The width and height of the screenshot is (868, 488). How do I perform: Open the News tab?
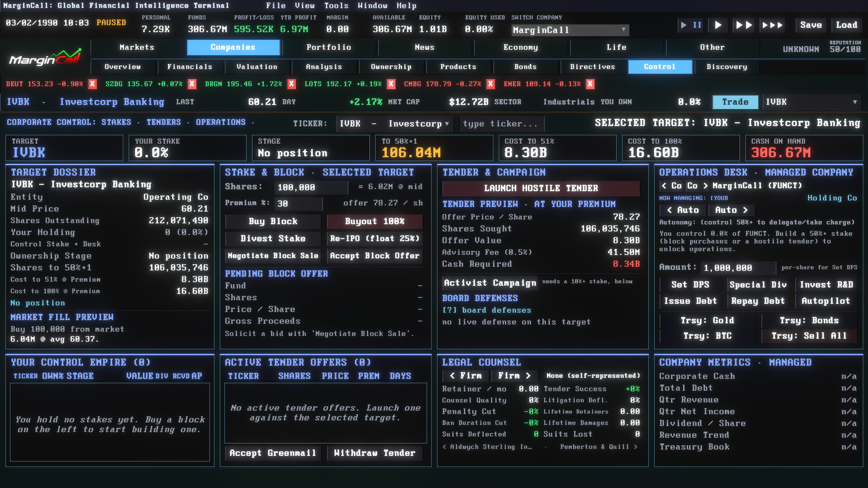coord(425,47)
